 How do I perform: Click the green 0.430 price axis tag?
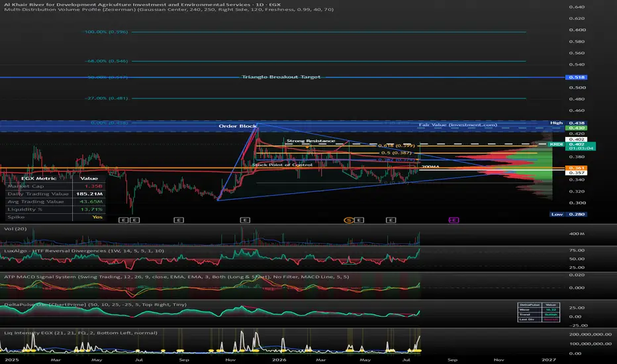pos(576,128)
